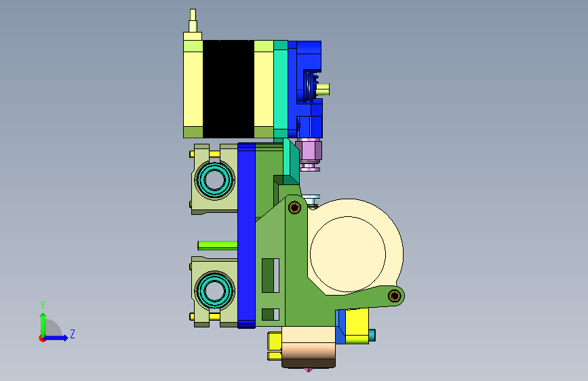The image size is (588, 381).
Task: Click the red origin dot of the axis triad
Action: [42, 338]
